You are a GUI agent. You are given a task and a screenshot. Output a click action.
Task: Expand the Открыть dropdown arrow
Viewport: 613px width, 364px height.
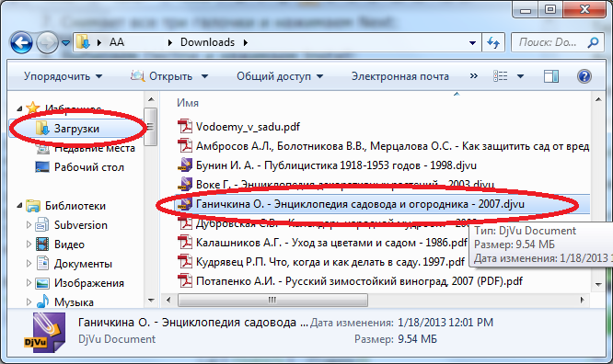tap(204, 76)
